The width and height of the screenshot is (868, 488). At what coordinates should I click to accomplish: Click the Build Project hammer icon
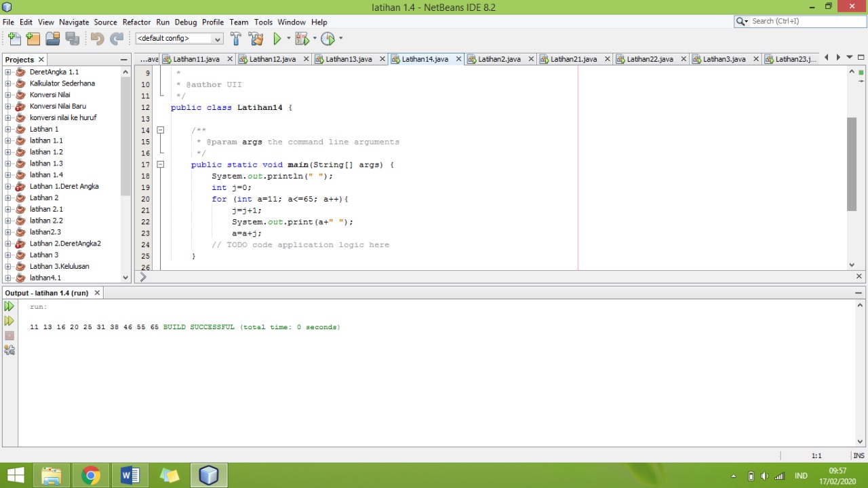(x=235, y=39)
